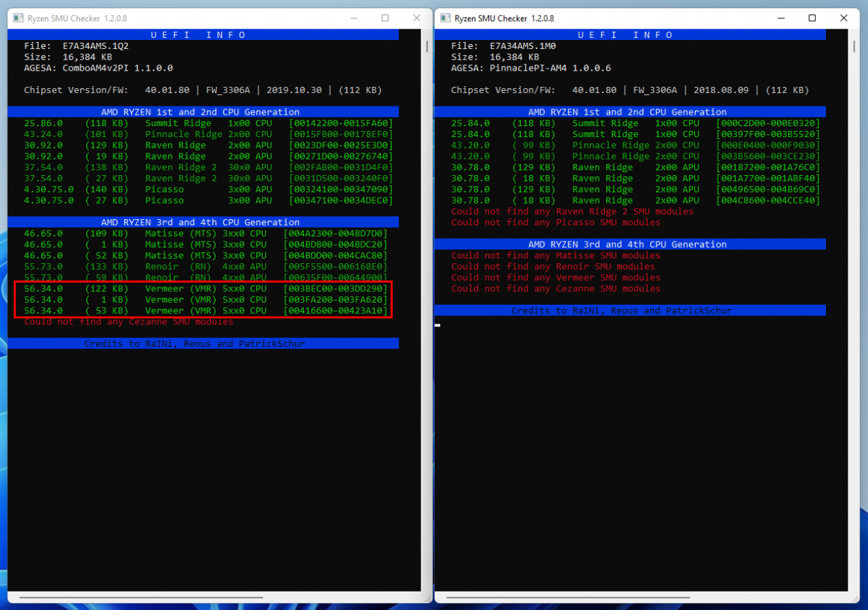Click Raven Ridge 2 address [0031D500-003240F0]
The width and height of the screenshot is (868, 610).
(x=341, y=178)
